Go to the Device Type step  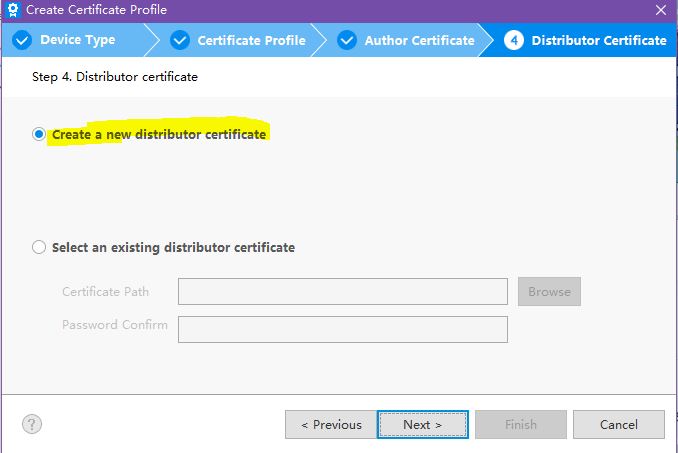tap(77, 40)
